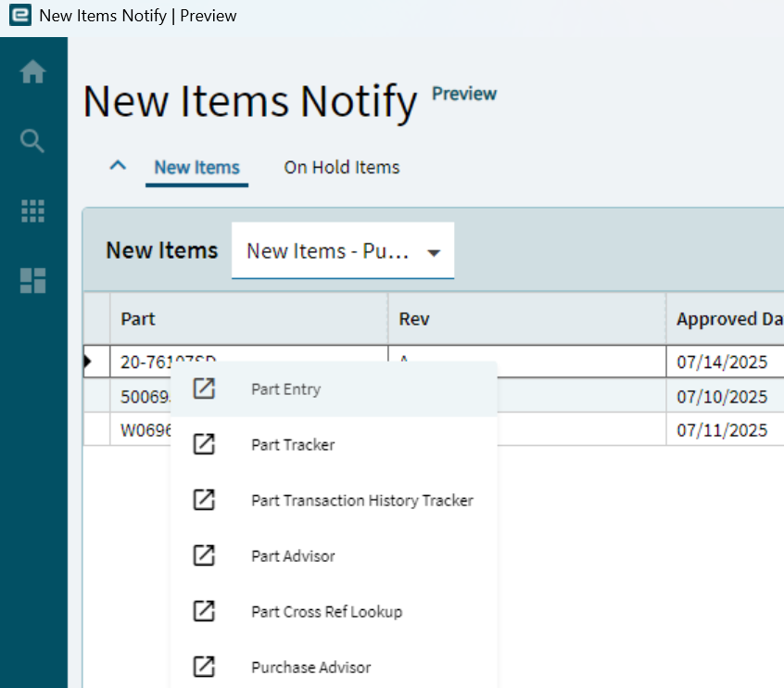Image resolution: width=784 pixels, height=688 pixels.
Task: Click the dashboards icon in the sidebar
Action: click(x=32, y=282)
